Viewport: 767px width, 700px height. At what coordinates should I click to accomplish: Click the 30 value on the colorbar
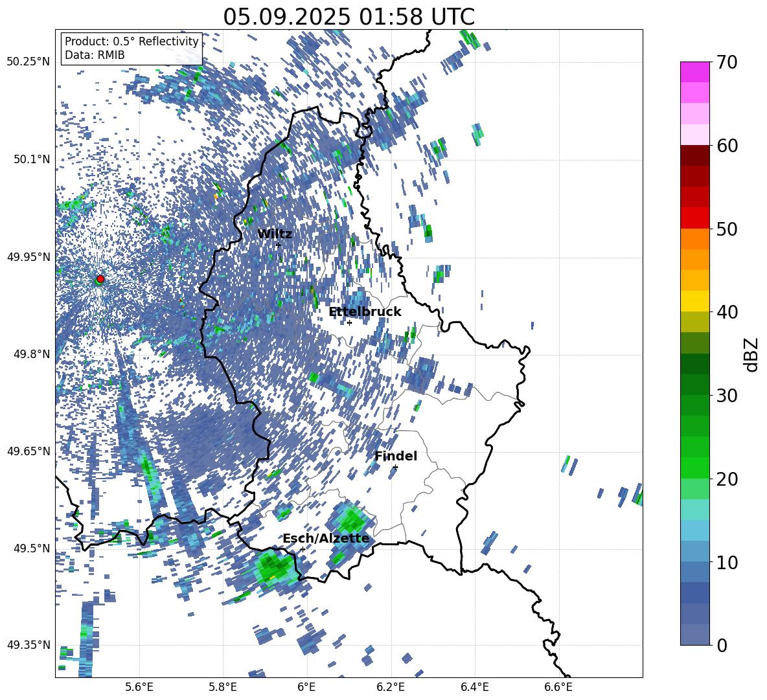coord(727,396)
